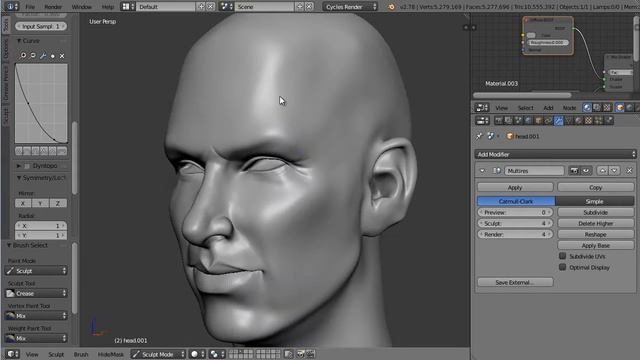Open the Render menu
The image size is (640, 360).
[x=53, y=7]
